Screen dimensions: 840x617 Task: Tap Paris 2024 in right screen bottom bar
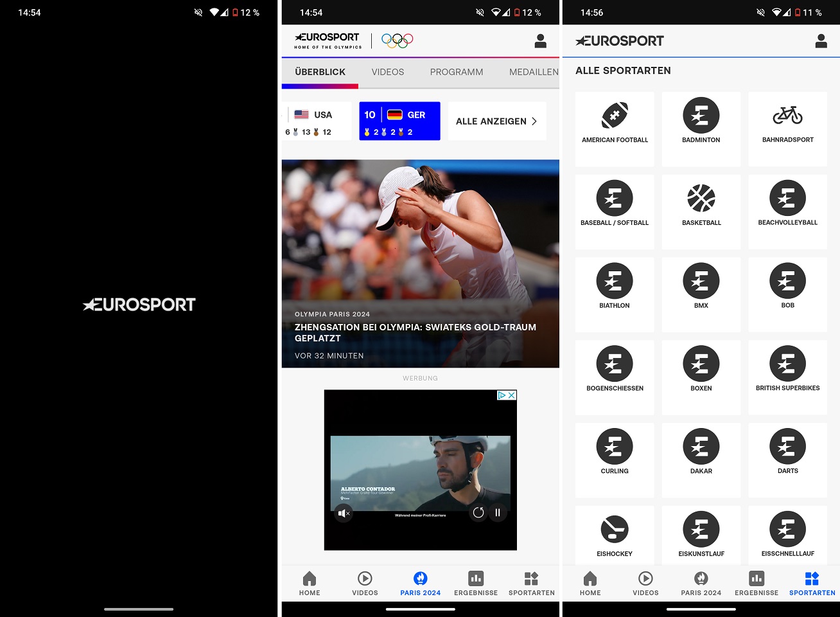point(701,584)
